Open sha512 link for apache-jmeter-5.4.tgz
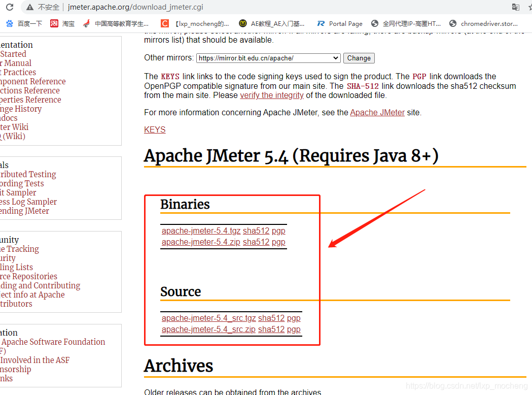The image size is (532, 395). [256, 231]
